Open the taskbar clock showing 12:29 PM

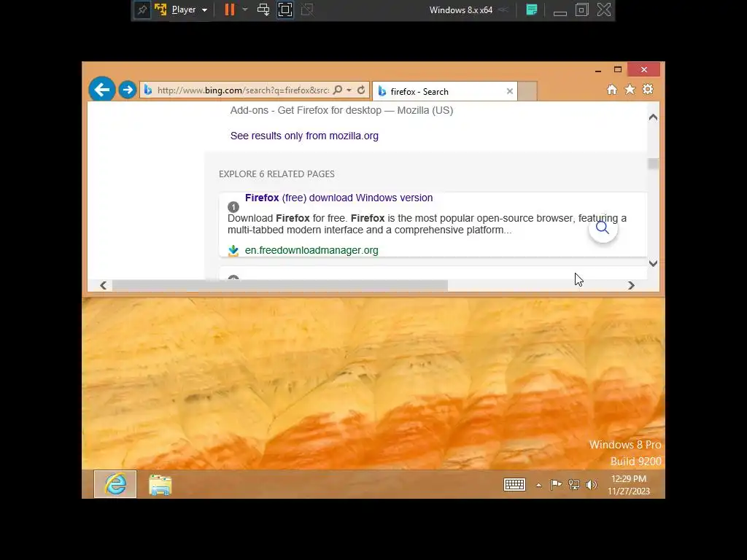629,485
